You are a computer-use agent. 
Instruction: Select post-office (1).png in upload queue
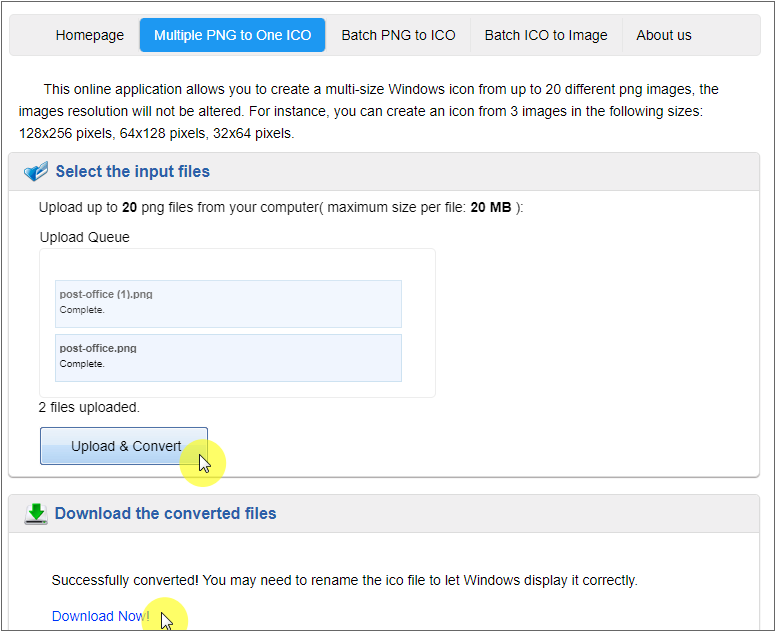coord(106,294)
